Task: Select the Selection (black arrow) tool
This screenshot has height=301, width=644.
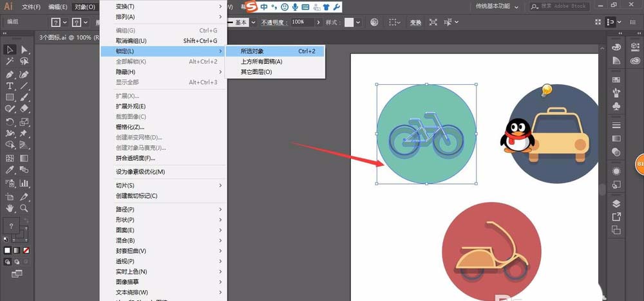Action: (x=10, y=50)
